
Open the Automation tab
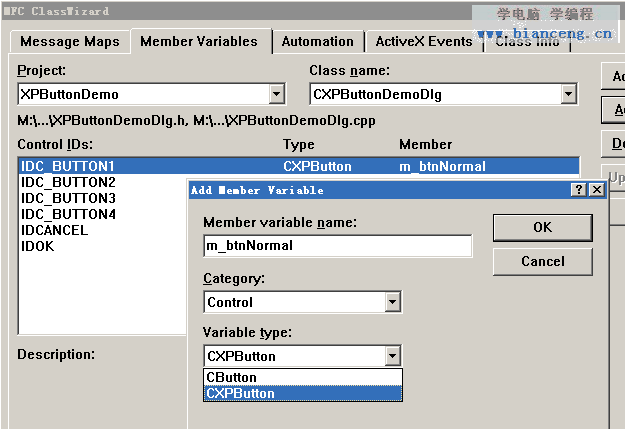coord(318,41)
